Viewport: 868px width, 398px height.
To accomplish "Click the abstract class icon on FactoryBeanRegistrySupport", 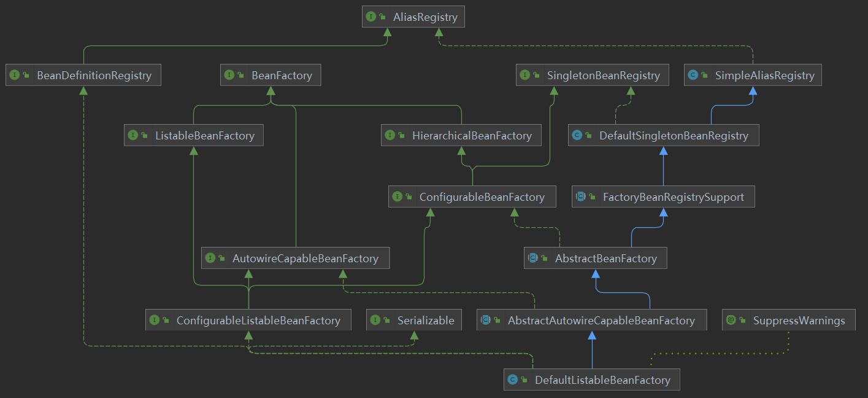I will [x=580, y=197].
